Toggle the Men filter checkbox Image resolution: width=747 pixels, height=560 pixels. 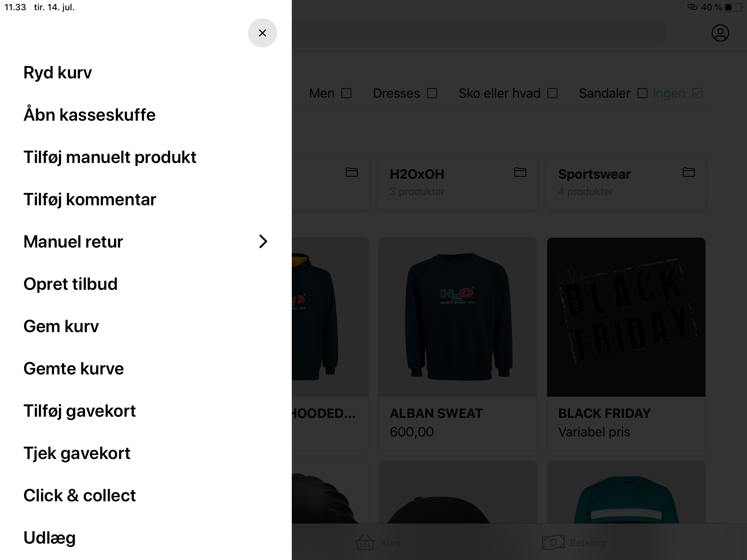tap(347, 93)
